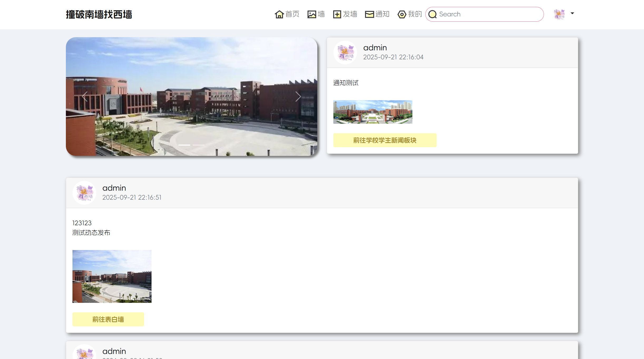Screen dimensions: 644x359
Task: Click the wall picture icon
Action: point(311,14)
